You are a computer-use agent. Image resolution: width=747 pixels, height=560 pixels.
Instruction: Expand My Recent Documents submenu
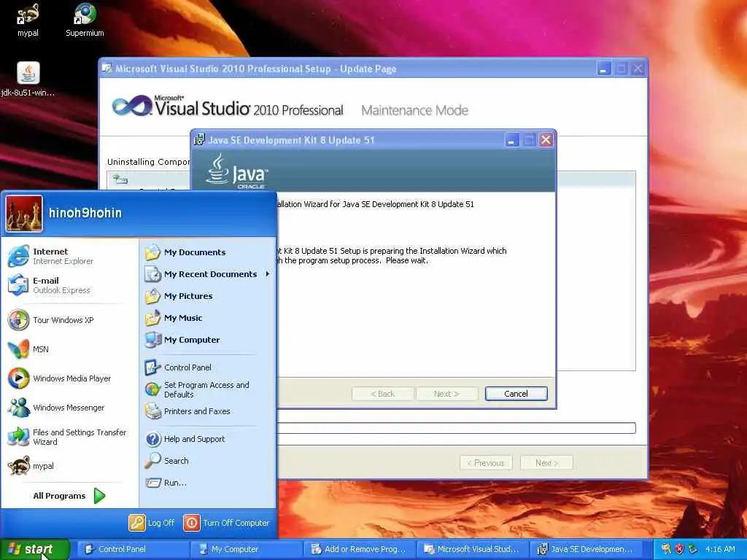tap(207, 274)
